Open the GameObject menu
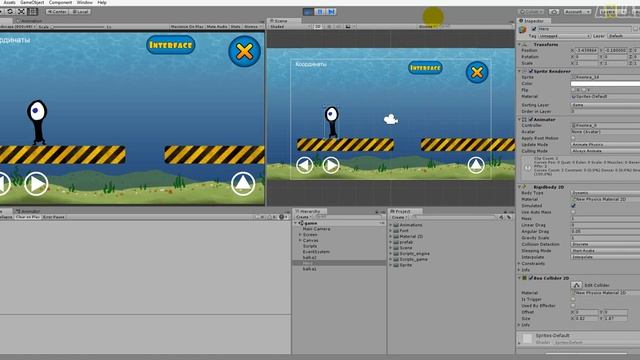The width and height of the screenshot is (640, 360). pyautogui.click(x=32, y=2)
